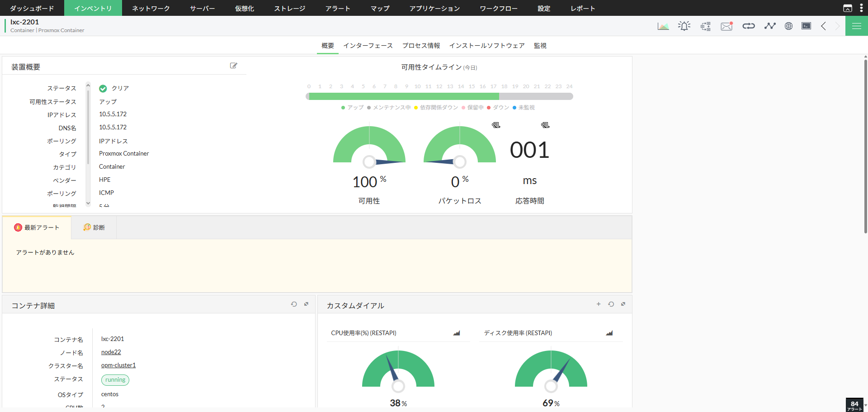Click the collapse header window icon
The width and height of the screenshot is (868, 412).
coord(848,8)
